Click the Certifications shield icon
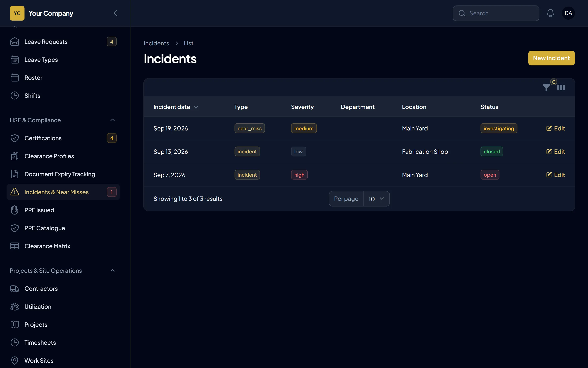 (x=14, y=138)
